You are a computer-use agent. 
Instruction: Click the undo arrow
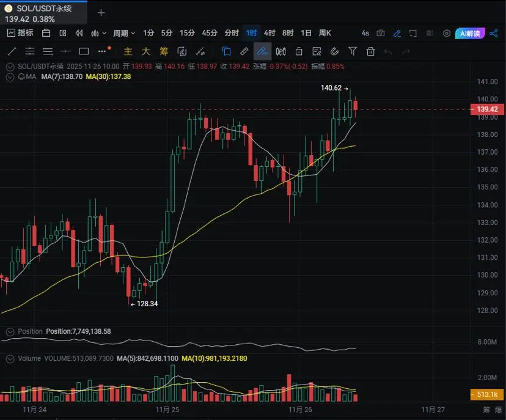coord(388,51)
